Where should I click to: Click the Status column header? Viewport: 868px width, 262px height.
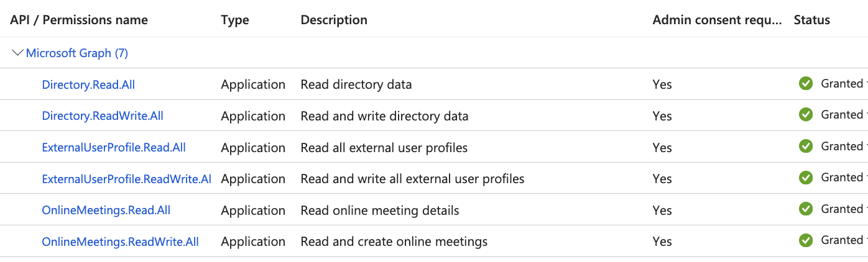point(812,20)
